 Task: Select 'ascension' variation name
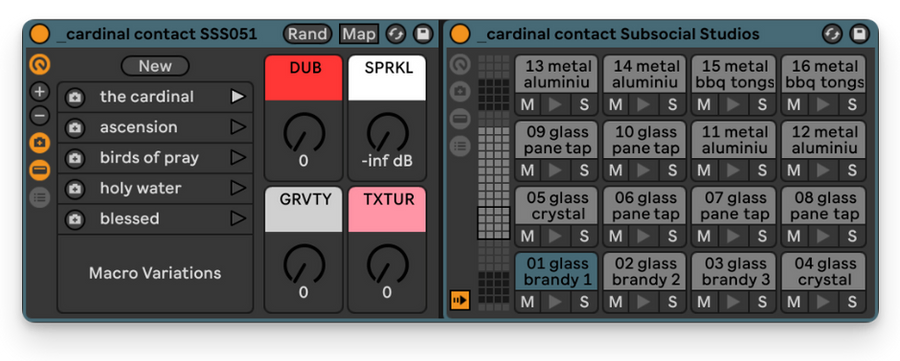tap(138, 127)
